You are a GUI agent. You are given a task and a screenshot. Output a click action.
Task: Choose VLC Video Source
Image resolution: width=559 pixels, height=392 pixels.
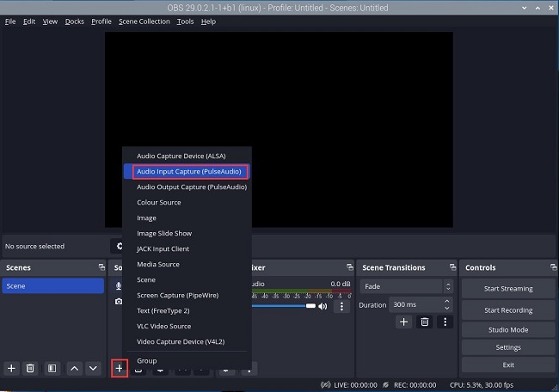(187, 326)
